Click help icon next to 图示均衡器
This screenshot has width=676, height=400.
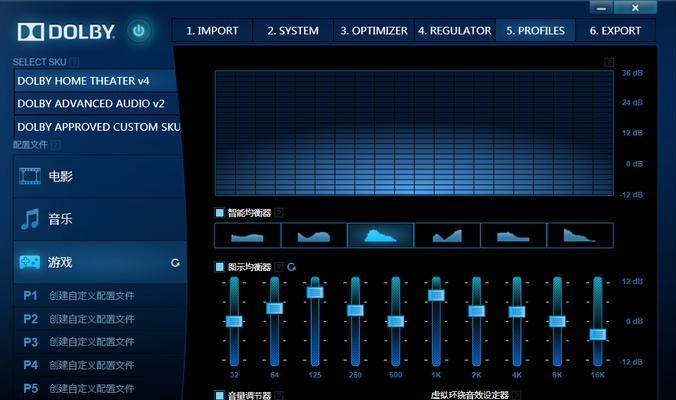(279, 267)
